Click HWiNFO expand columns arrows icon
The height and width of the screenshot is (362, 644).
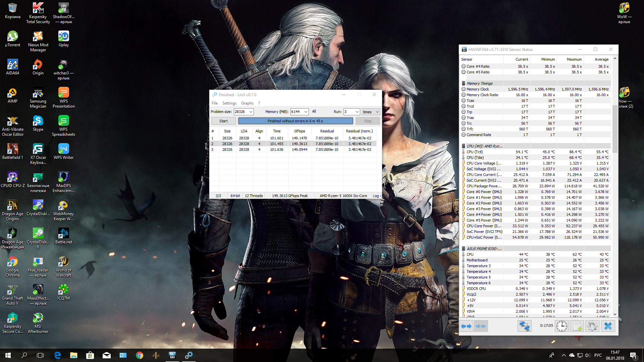(466, 326)
